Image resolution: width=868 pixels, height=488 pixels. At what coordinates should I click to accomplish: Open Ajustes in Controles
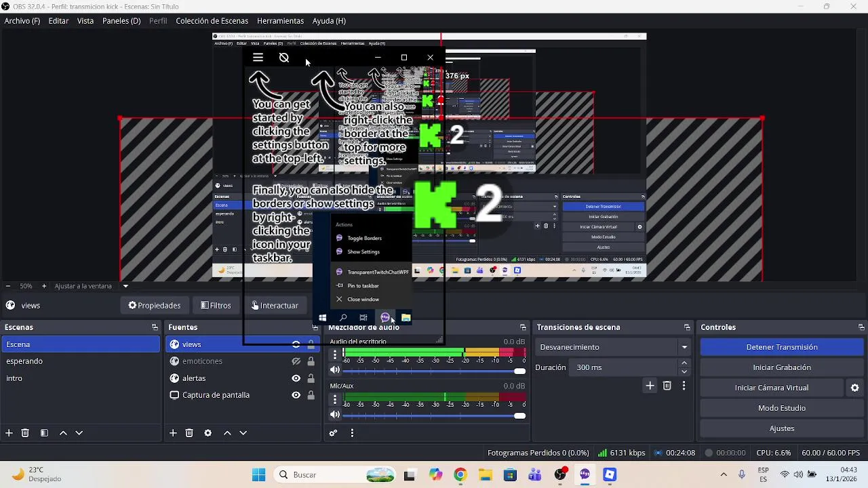point(782,428)
